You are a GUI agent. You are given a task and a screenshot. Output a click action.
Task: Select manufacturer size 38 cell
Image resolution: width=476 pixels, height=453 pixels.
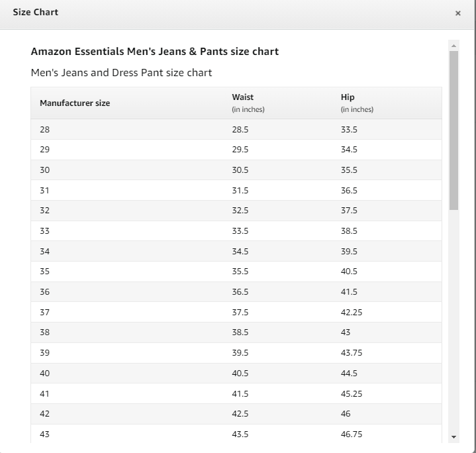(44, 332)
